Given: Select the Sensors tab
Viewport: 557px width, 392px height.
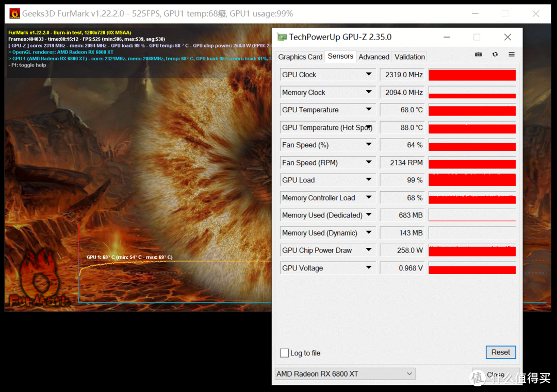Looking at the screenshot, I should point(340,56).
